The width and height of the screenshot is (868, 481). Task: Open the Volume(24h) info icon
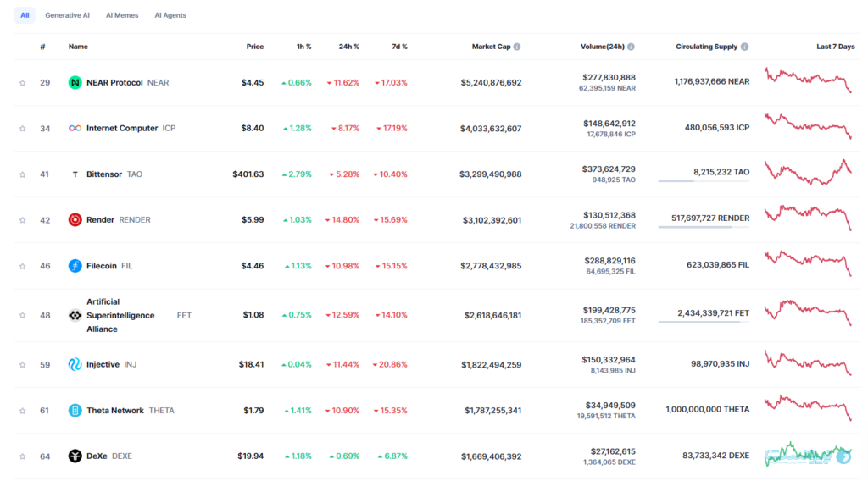[631, 47]
